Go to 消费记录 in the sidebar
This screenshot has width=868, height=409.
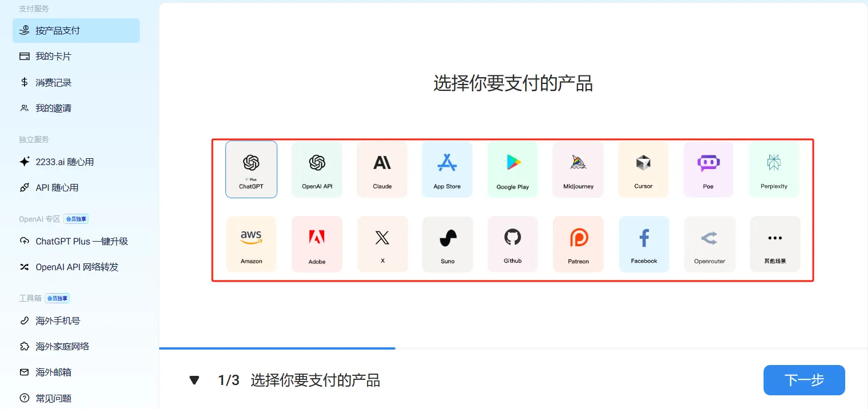[x=53, y=82]
